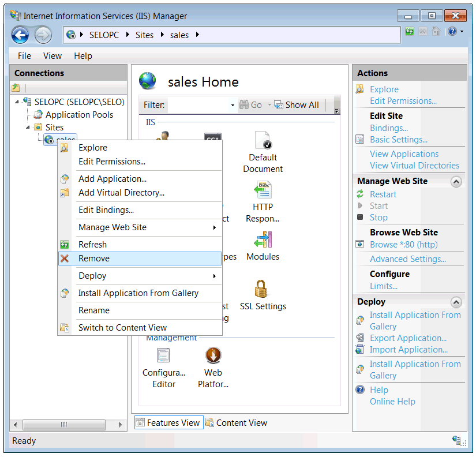The width and height of the screenshot is (476, 457).
Task: Click the Basic Settings icon in Actions
Action: (359, 140)
